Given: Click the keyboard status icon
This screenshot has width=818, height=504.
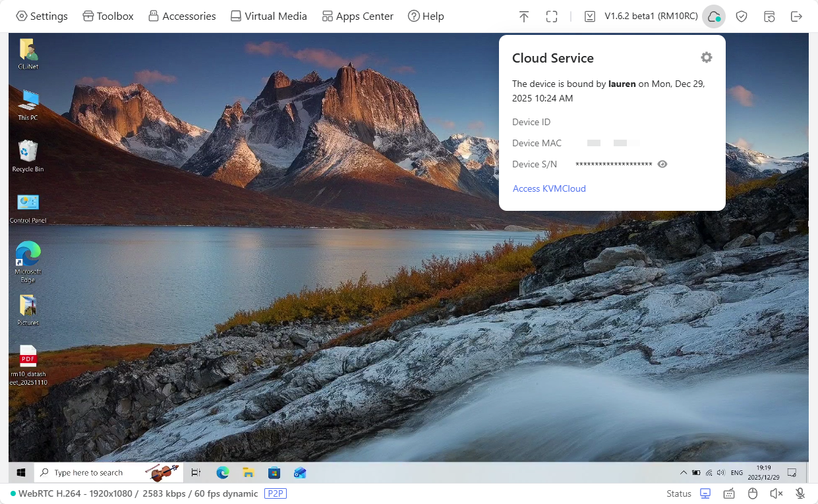Looking at the screenshot, I should click(729, 493).
